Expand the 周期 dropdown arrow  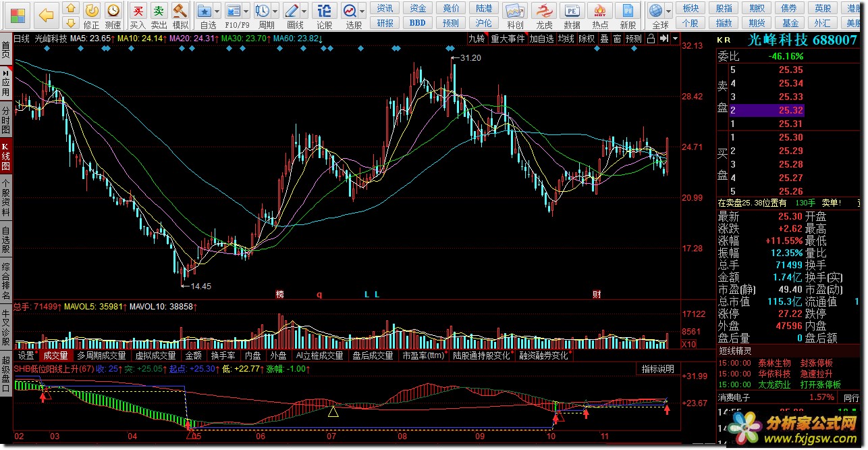pos(275,11)
